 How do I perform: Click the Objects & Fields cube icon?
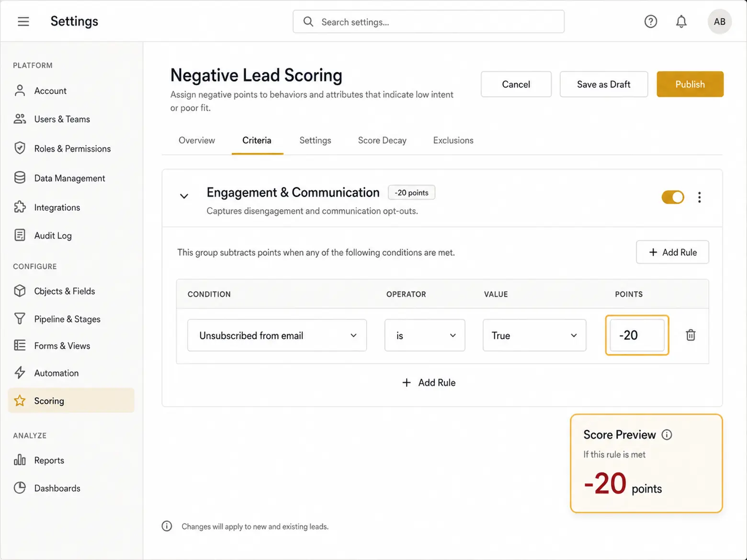pyautogui.click(x=20, y=291)
